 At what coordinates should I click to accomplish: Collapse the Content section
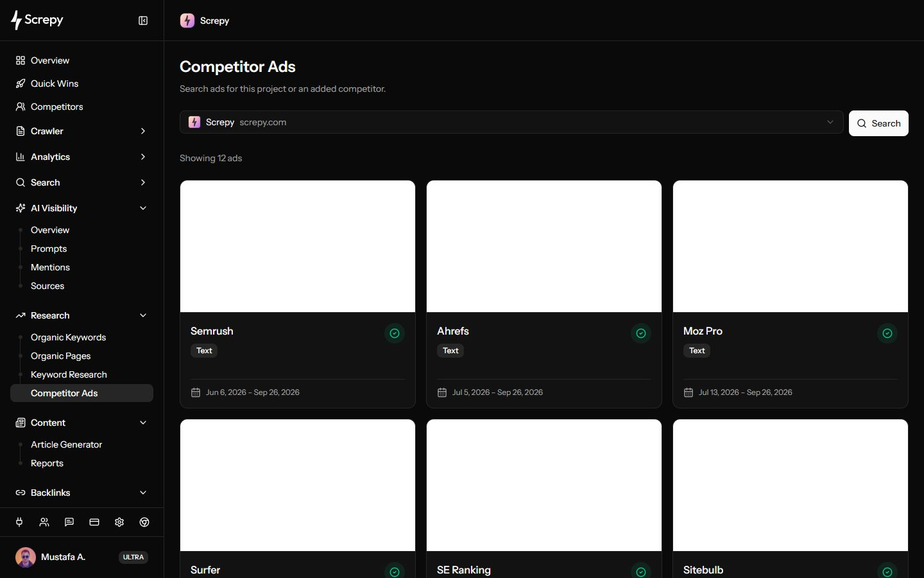(x=81, y=423)
